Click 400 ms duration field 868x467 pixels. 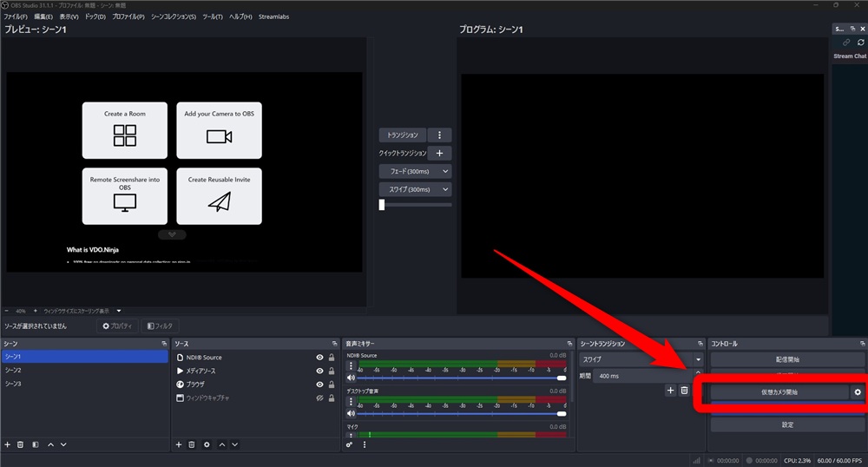click(642, 376)
